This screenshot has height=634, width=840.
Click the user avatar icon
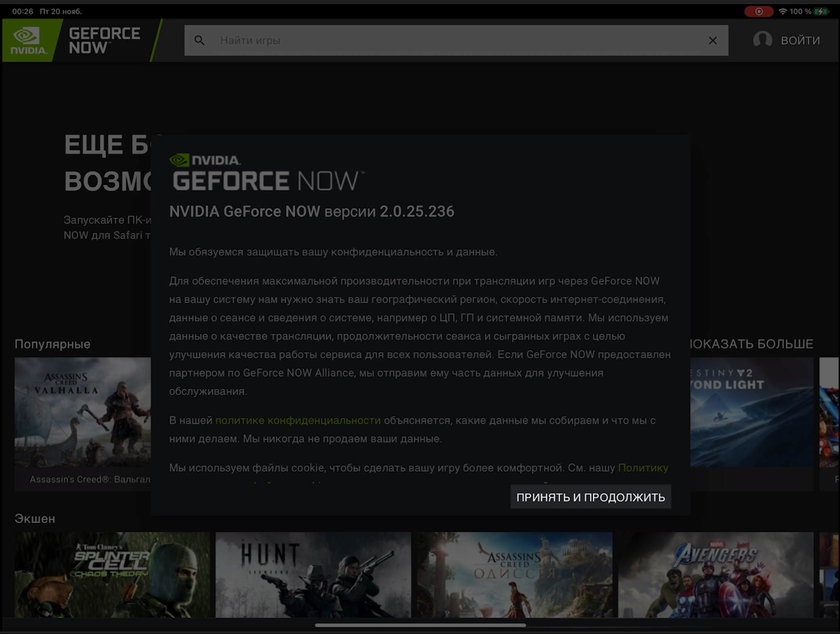(762, 40)
